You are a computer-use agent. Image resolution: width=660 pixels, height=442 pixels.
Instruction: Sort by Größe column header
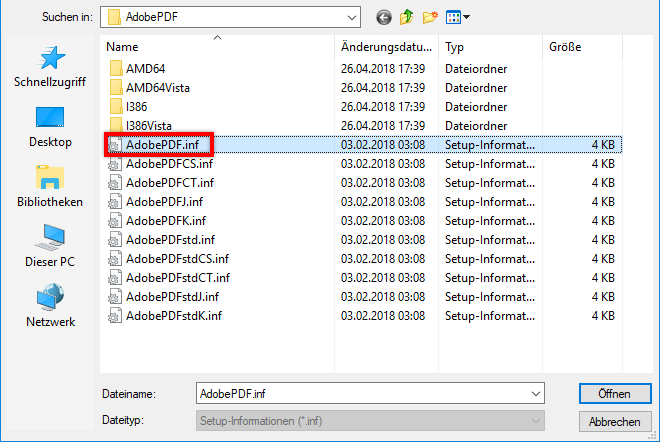(x=582, y=47)
